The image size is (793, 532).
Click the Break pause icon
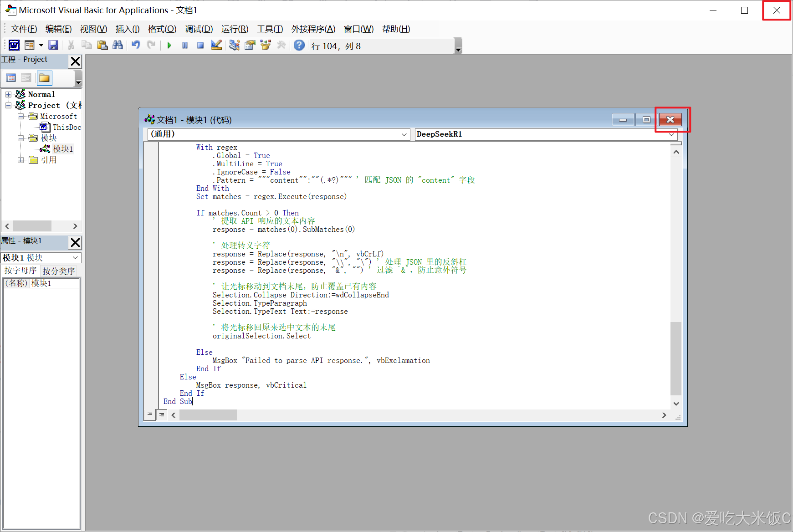point(185,45)
